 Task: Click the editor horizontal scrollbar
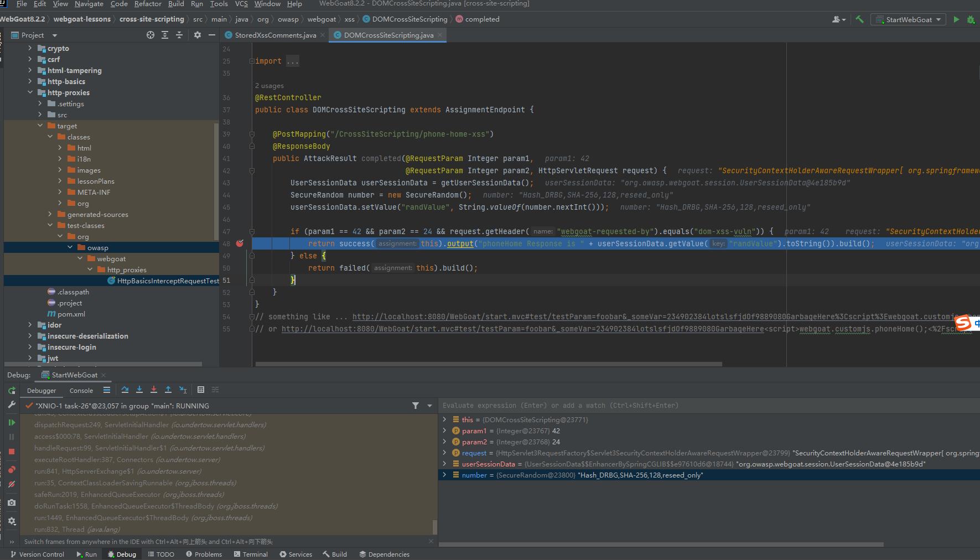[x=489, y=364]
